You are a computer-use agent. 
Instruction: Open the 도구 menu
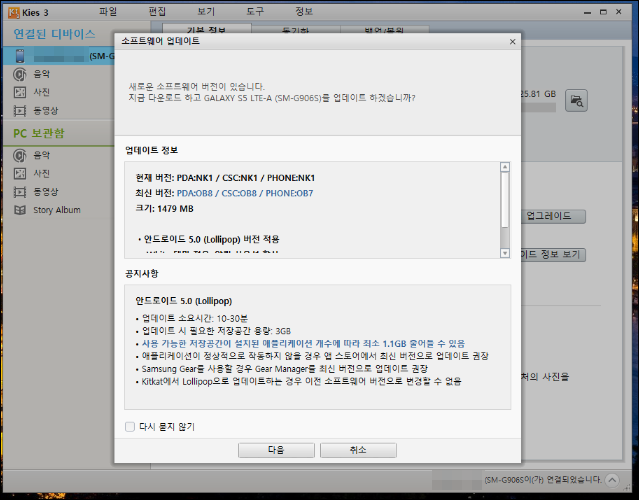[x=255, y=11]
